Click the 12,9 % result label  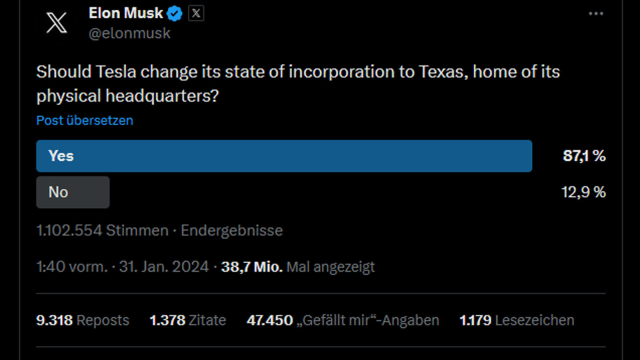[584, 192]
